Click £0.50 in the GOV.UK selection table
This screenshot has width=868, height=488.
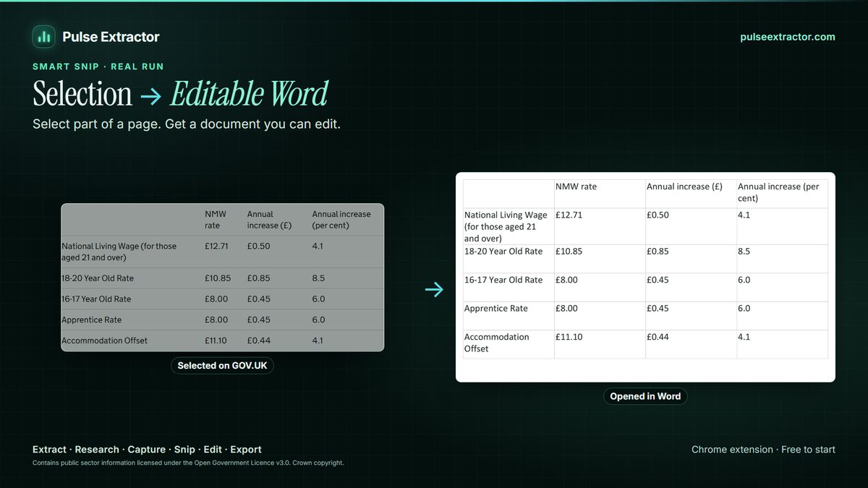coord(258,246)
